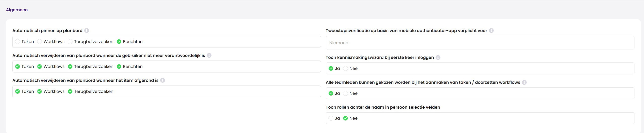Click info icon next to Tweestapsverificatie label
Image resolution: width=644 pixels, height=133 pixels.
pos(491,31)
